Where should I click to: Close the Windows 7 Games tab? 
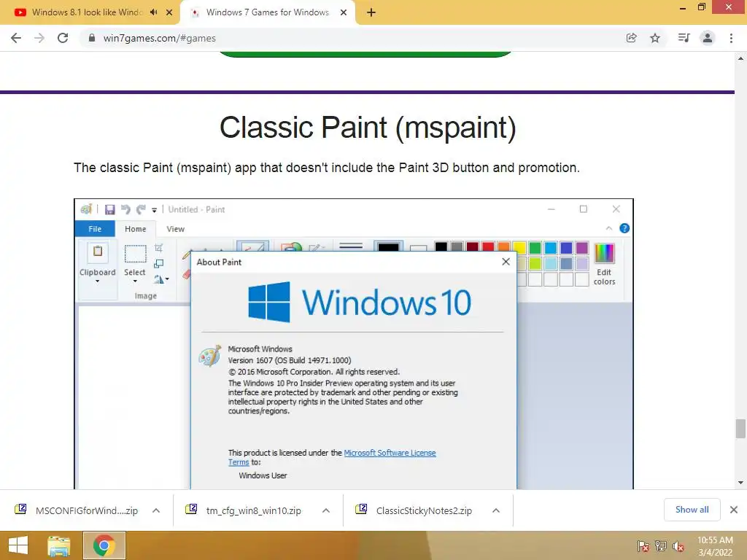pyautogui.click(x=344, y=12)
